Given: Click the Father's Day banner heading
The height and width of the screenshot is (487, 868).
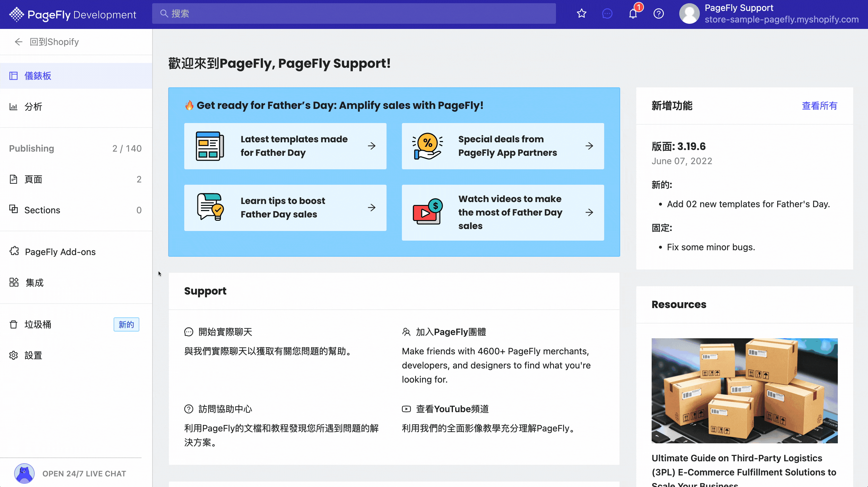Looking at the screenshot, I should 334,105.
